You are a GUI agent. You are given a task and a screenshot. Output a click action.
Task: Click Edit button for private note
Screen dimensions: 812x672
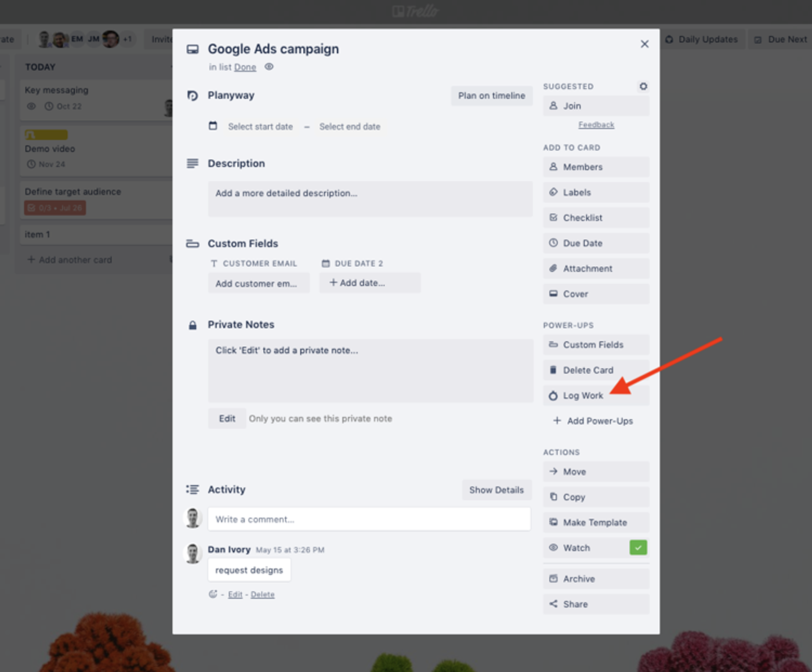(227, 419)
